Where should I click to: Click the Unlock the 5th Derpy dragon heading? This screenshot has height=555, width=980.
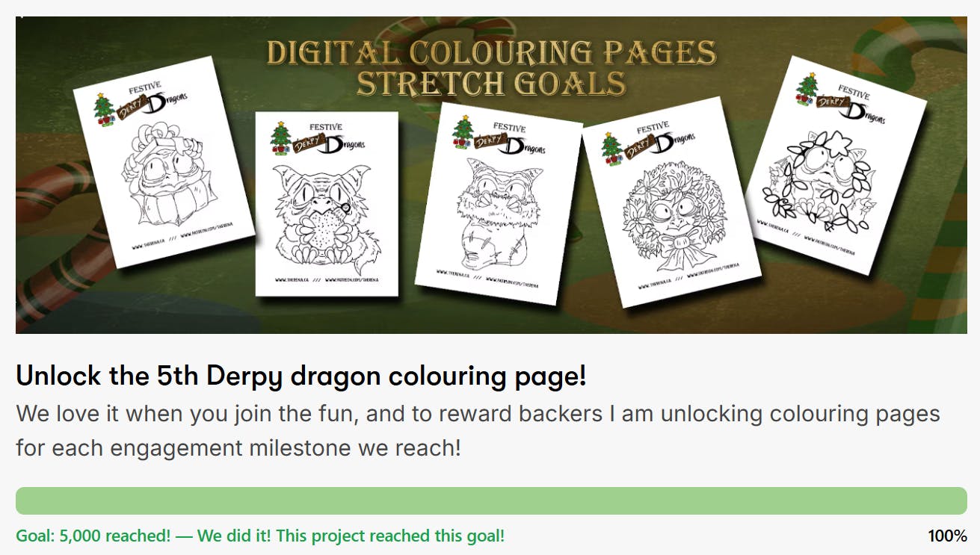point(301,376)
